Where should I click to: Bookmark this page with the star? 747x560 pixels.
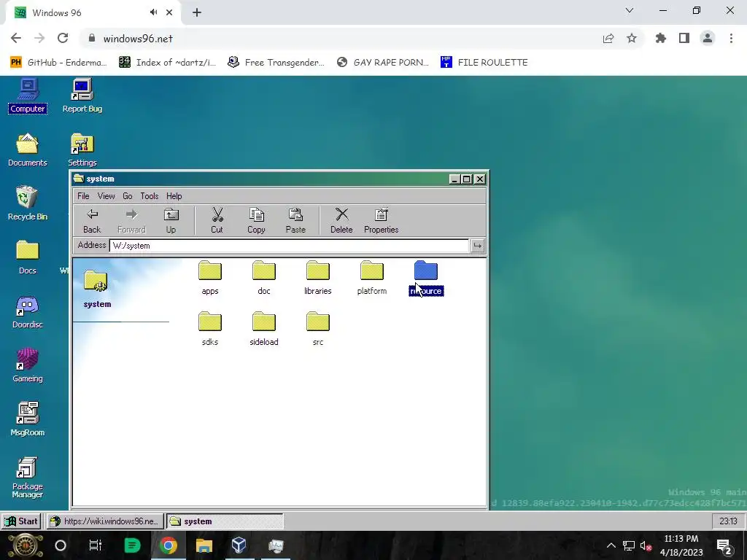tap(632, 38)
